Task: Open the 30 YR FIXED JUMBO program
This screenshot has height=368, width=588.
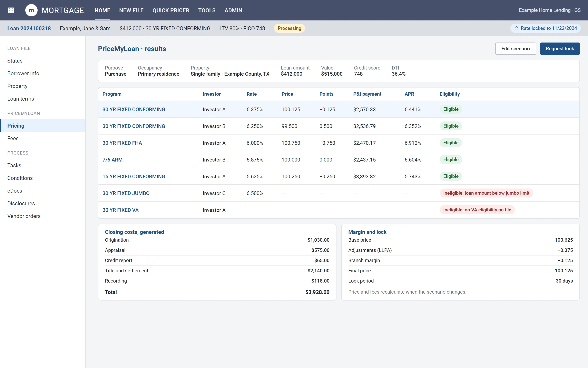Action: tap(126, 193)
